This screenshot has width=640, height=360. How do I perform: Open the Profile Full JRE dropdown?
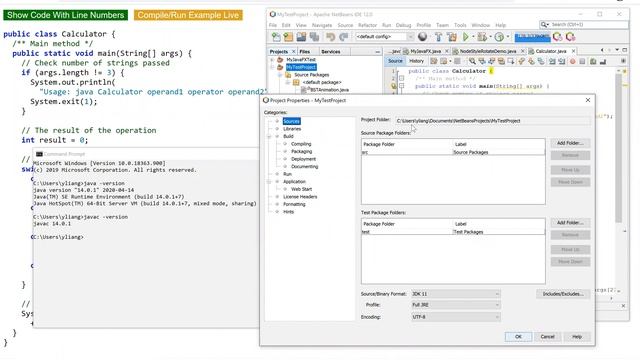coord(456,305)
